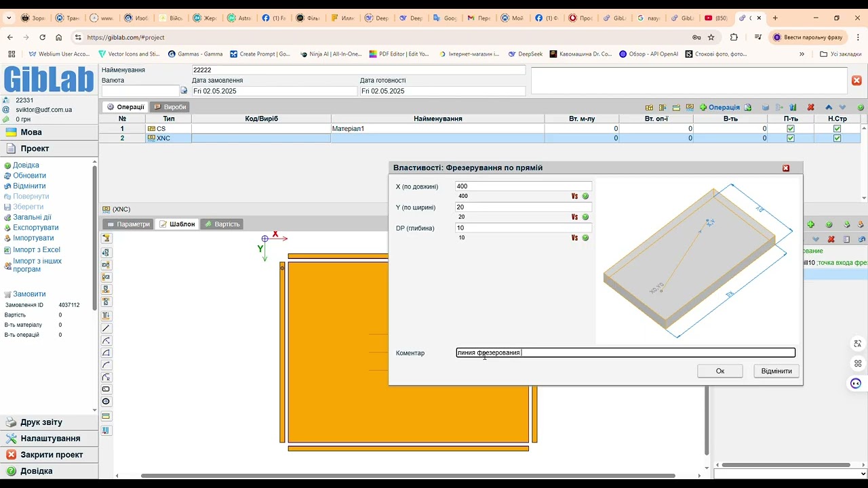The height and width of the screenshot is (488, 868).
Task: Click Обновити link in Project menu
Action: (x=29, y=176)
